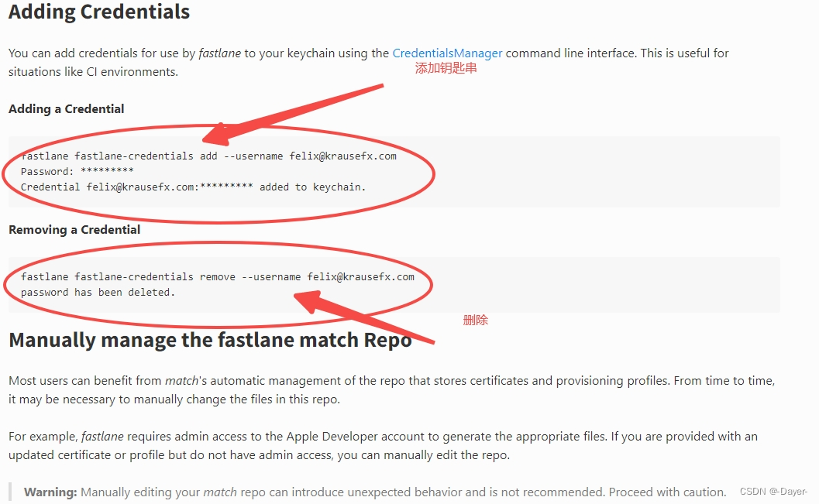Select the fastlane-credentials add command code block
Viewport: 819px width, 504px height.
coord(209,156)
